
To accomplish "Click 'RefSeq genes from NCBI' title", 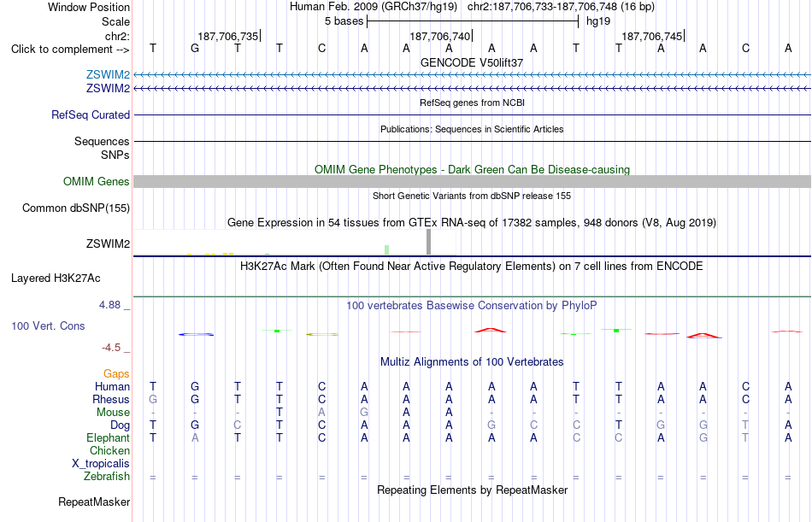I will coord(473,103).
